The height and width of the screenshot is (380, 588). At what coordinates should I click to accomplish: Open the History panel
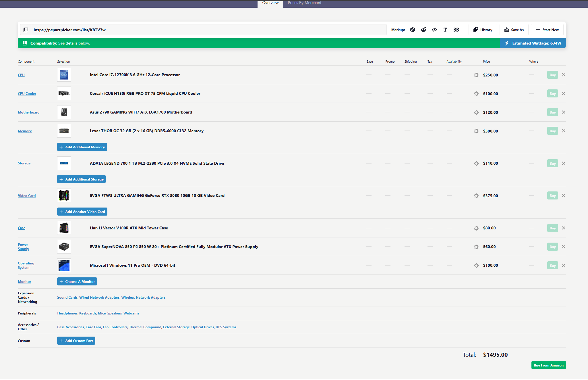tap(483, 30)
